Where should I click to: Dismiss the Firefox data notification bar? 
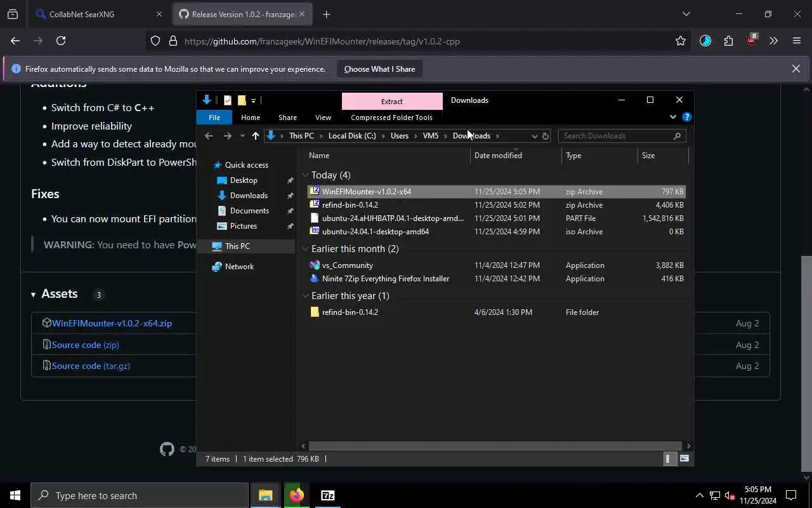click(x=796, y=69)
